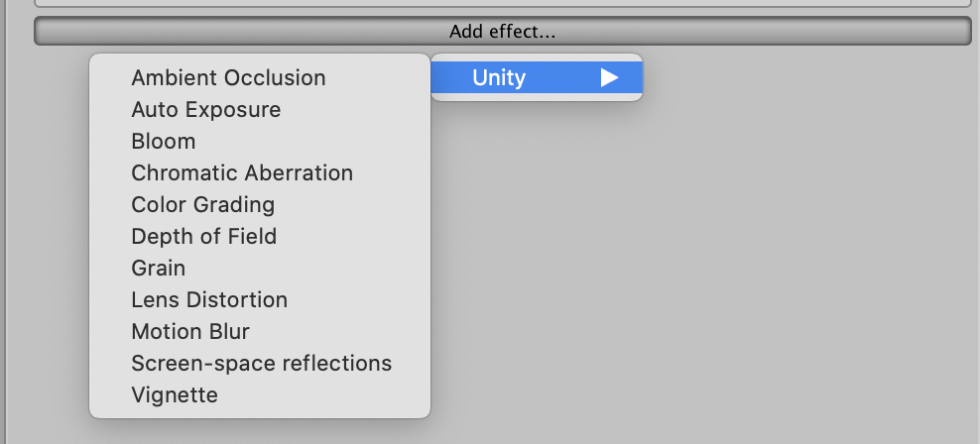980x444 pixels.
Task: Click the blank padding below Vignette in menu
Action: click(260, 412)
